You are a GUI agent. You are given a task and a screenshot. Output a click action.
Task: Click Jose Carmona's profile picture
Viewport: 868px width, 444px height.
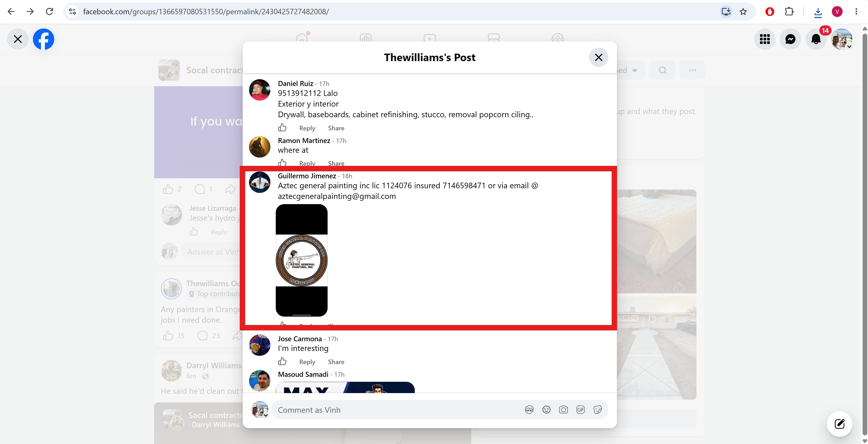(x=259, y=345)
